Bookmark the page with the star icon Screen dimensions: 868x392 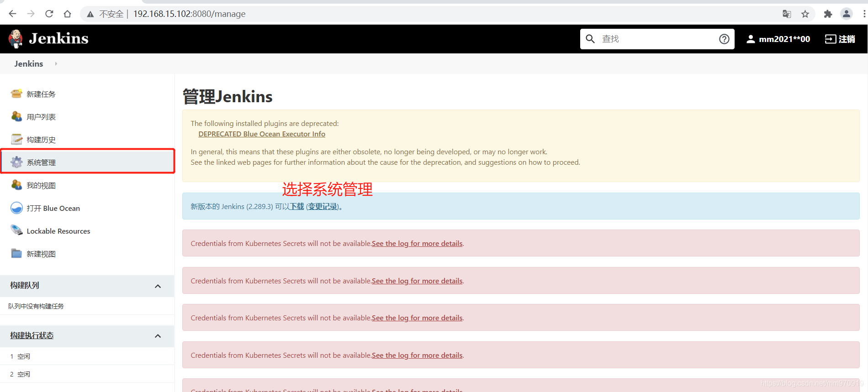point(805,14)
